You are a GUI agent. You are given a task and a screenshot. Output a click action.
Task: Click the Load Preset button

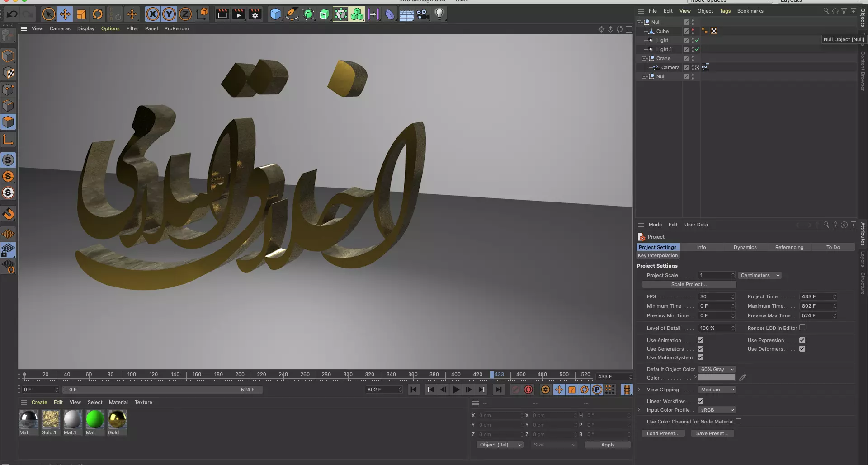pos(663,433)
